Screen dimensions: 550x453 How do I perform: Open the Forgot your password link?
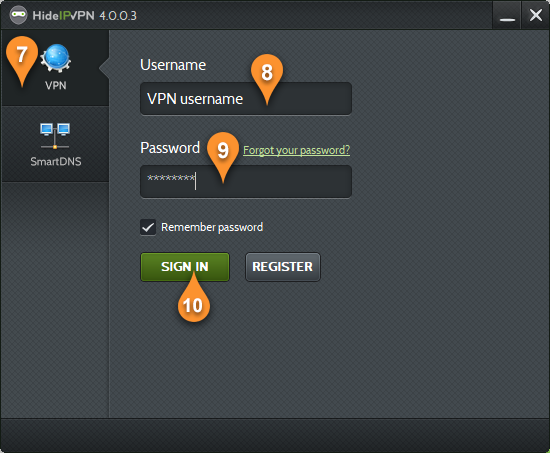click(296, 150)
